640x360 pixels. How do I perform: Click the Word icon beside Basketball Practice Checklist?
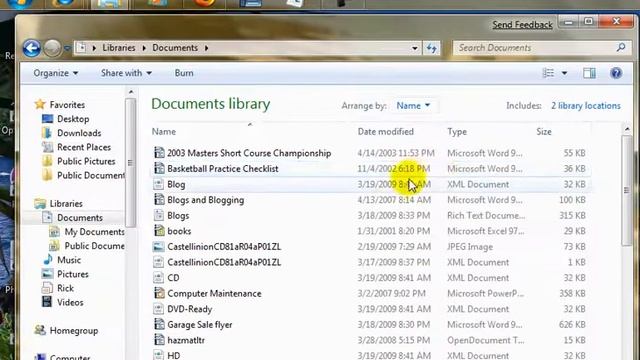click(159, 168)
